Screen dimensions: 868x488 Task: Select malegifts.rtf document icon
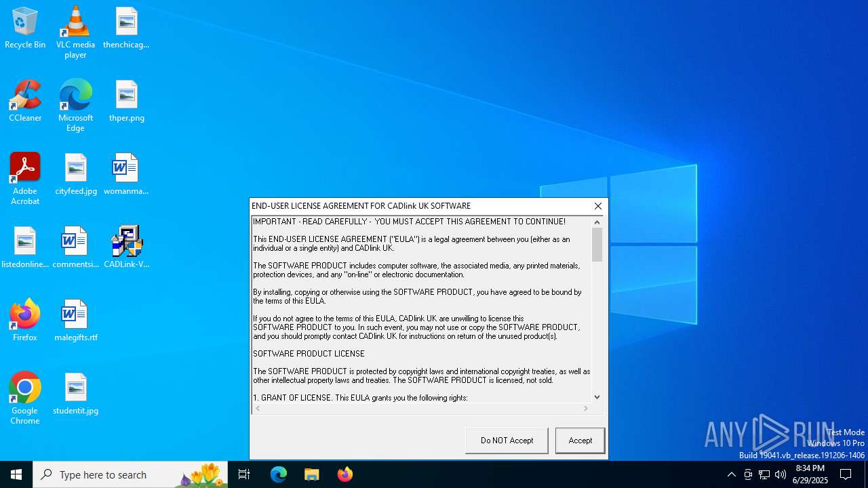75,321
